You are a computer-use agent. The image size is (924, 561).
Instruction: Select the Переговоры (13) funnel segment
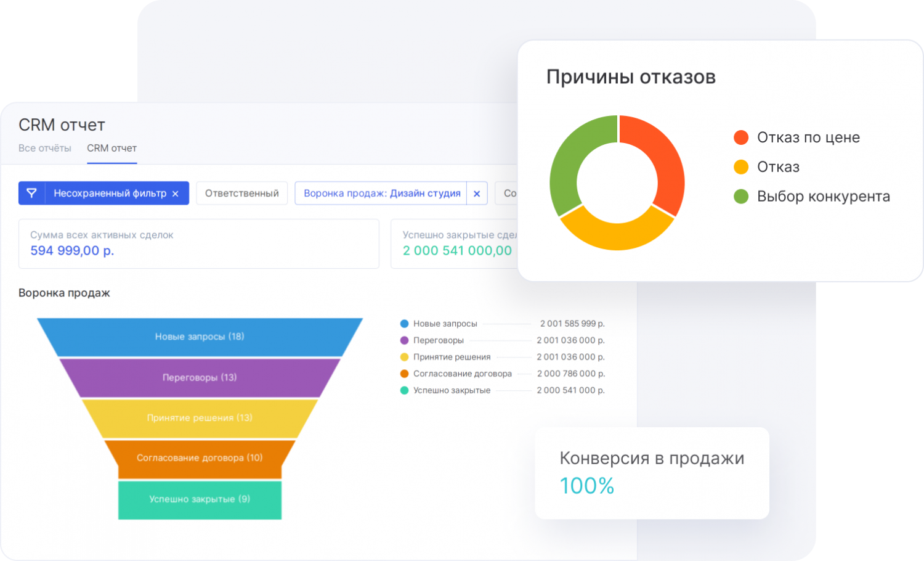click(x=200, y=377)
